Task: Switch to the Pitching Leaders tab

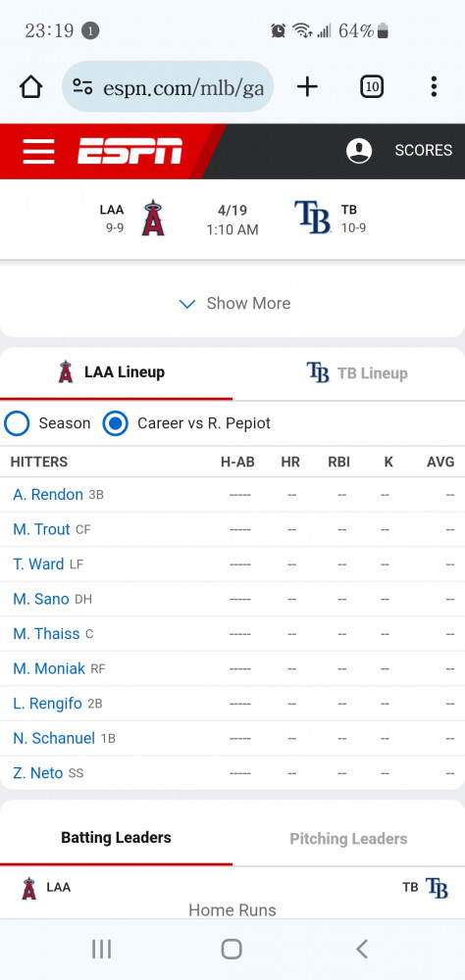Action: click(348, 839)
